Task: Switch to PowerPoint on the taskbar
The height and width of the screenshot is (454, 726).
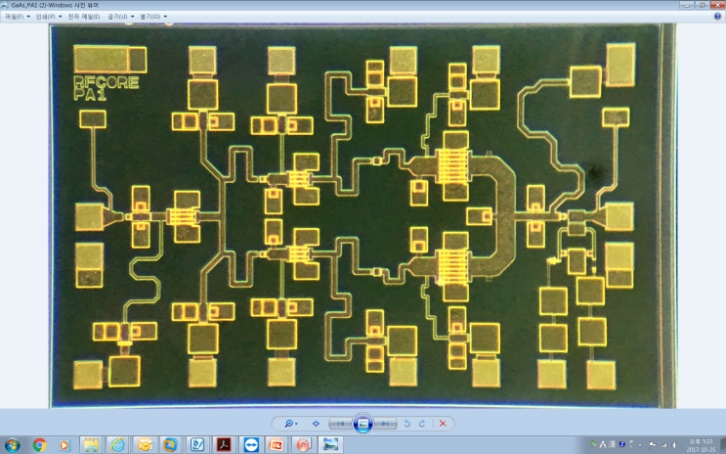Action: click(x=276, y=445)
